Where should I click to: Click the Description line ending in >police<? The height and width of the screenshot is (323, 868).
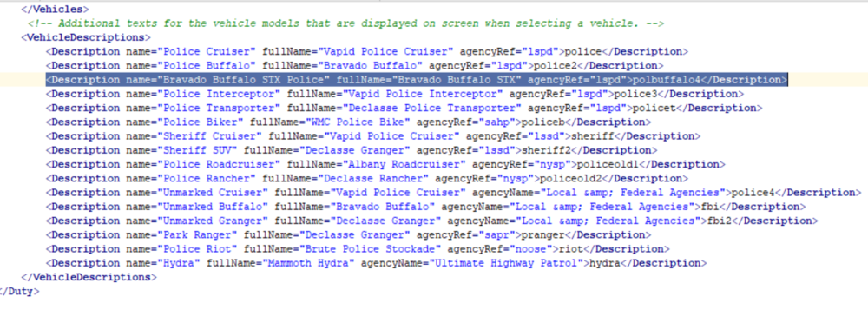(366, 51)
